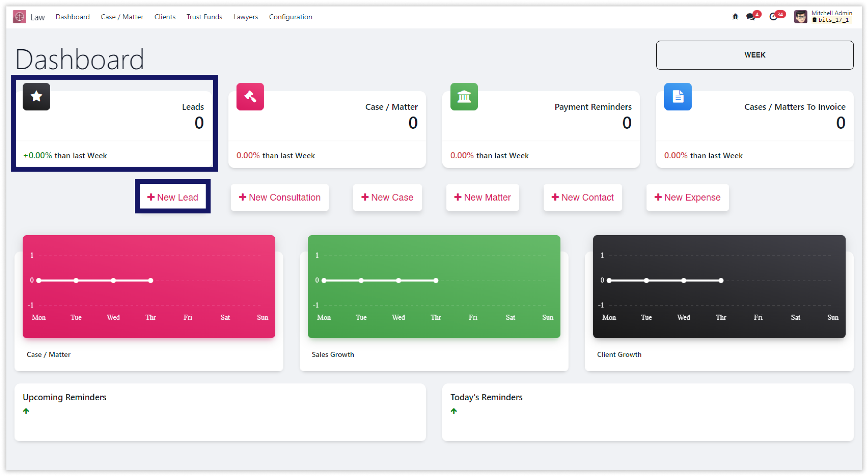Image resolution: width=868 pixels, height=476 pixels.
Task: Open the Case / Matter menu
Action: tap(122, 17)
